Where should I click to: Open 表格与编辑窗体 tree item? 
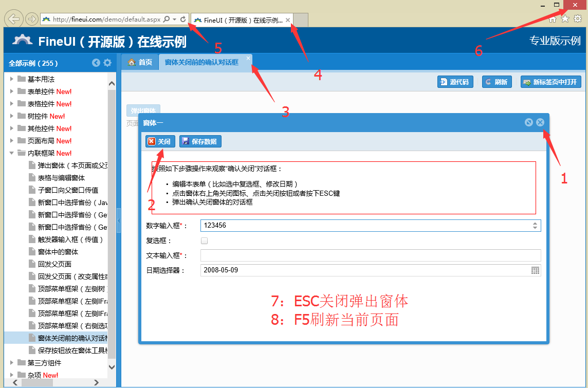click(61, 178)
